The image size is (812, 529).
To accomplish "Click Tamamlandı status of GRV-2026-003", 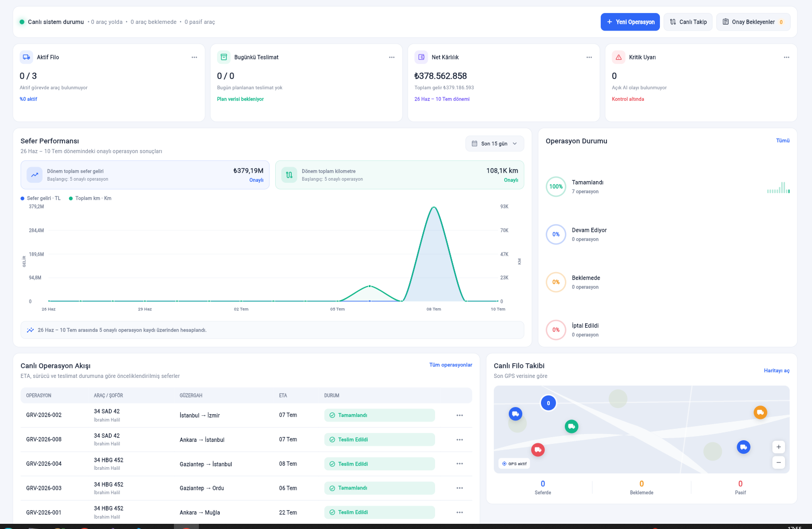I will pos(380,488).
